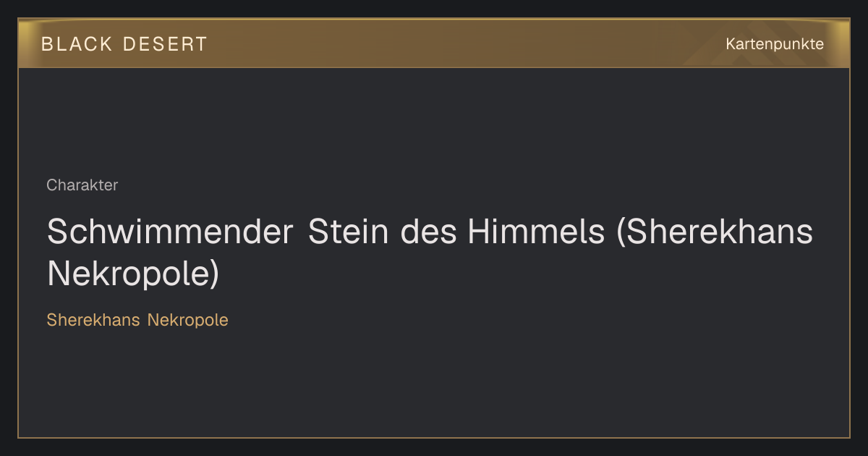Select the word Nekropole in the gold subtitle
The image size is (868, 456).
tap(188, 320)
